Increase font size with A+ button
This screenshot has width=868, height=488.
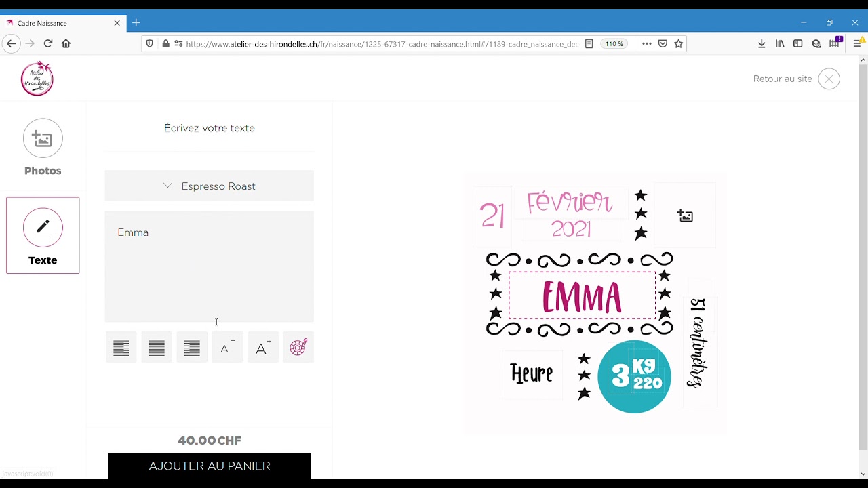pyautogui.click(x=262, y=348)
